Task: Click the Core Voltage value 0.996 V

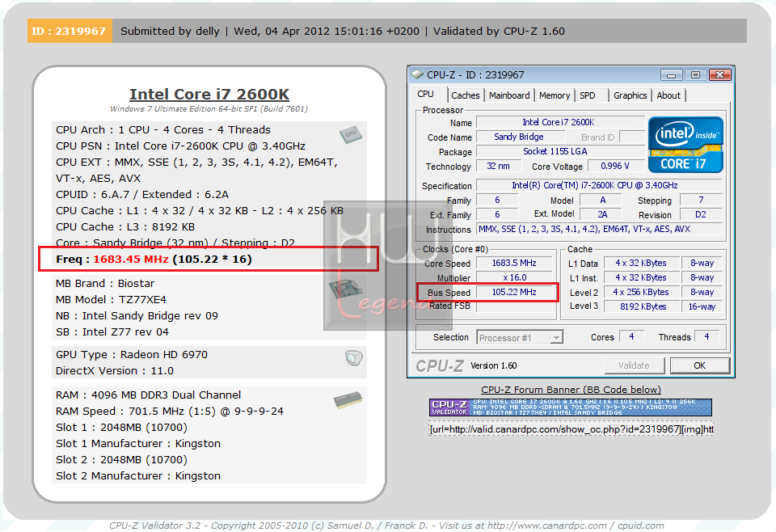Action: [615, 166]
